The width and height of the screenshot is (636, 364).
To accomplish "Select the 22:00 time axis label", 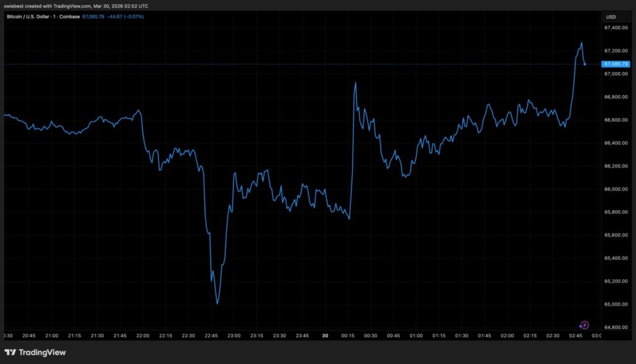I will click(x=143, y=335).
